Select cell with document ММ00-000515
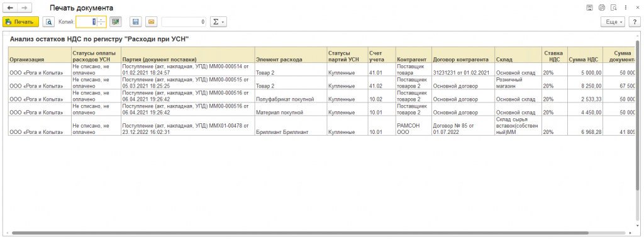644x239 pixels. 188,82
